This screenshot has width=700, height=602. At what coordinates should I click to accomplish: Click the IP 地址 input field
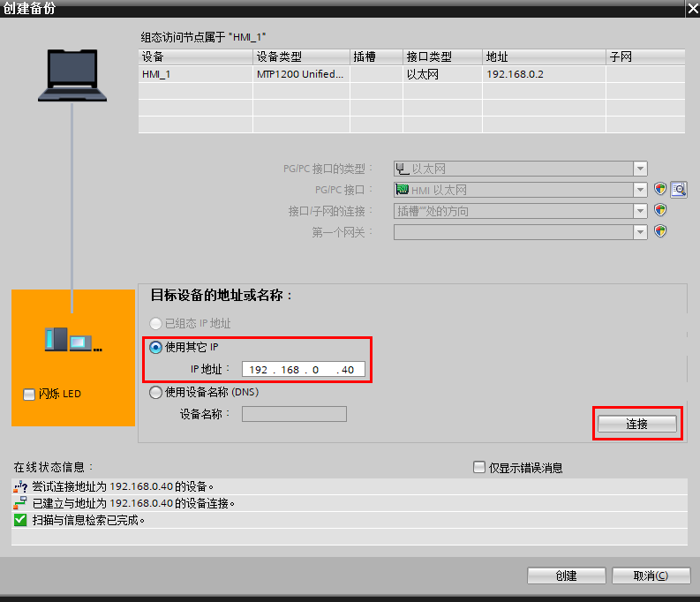click(x=303, y=370)
